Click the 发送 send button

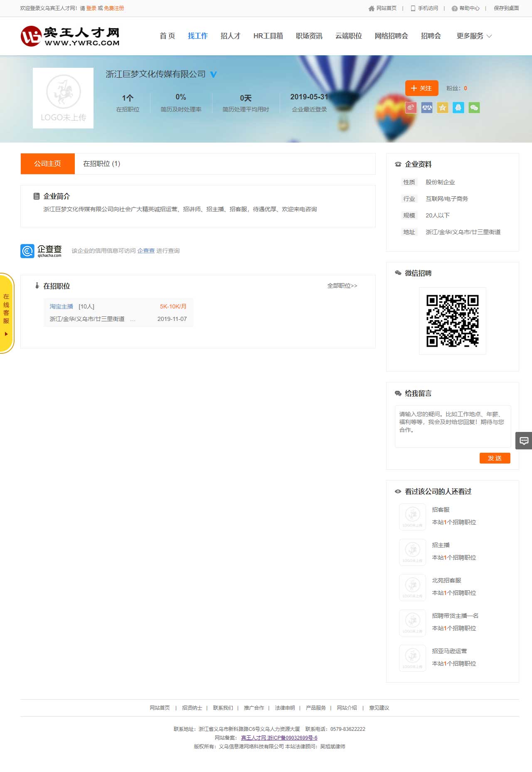(x=495, y=458)
